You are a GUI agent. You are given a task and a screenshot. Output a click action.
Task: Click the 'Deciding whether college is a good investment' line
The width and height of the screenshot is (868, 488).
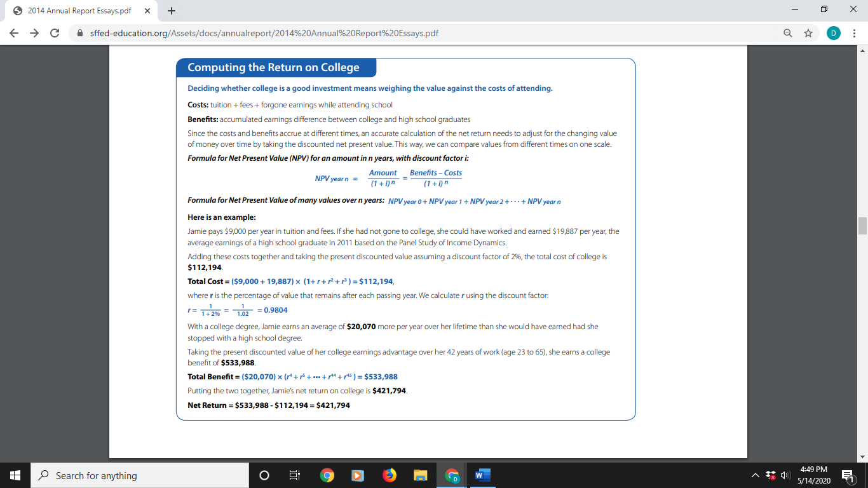[x=370, y=88]
